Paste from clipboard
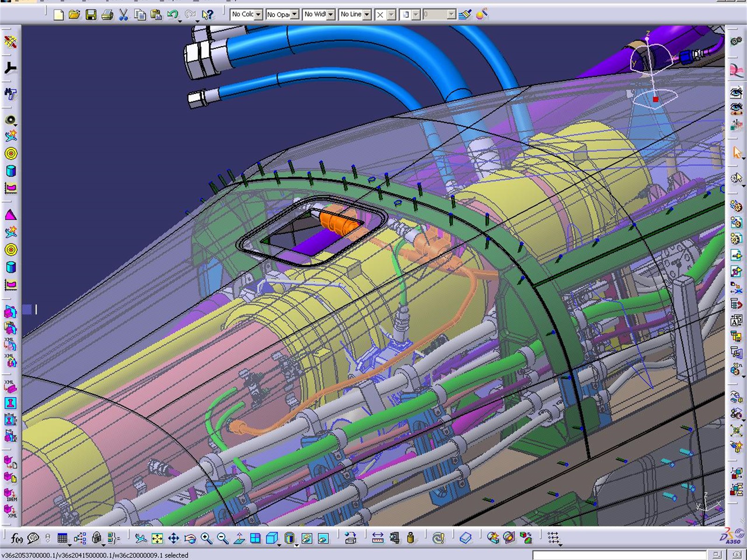The height and width of the screenshot is (560, 747). point(156,15)
